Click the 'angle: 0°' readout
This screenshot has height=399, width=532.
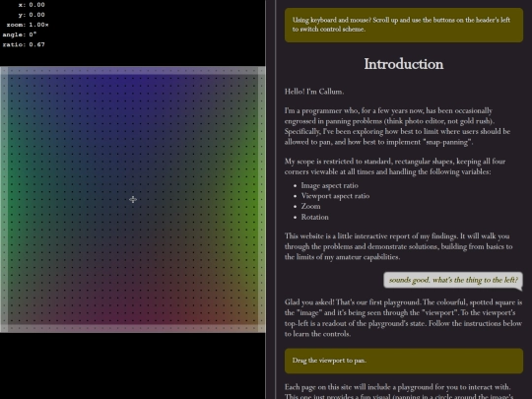[20, 34]
